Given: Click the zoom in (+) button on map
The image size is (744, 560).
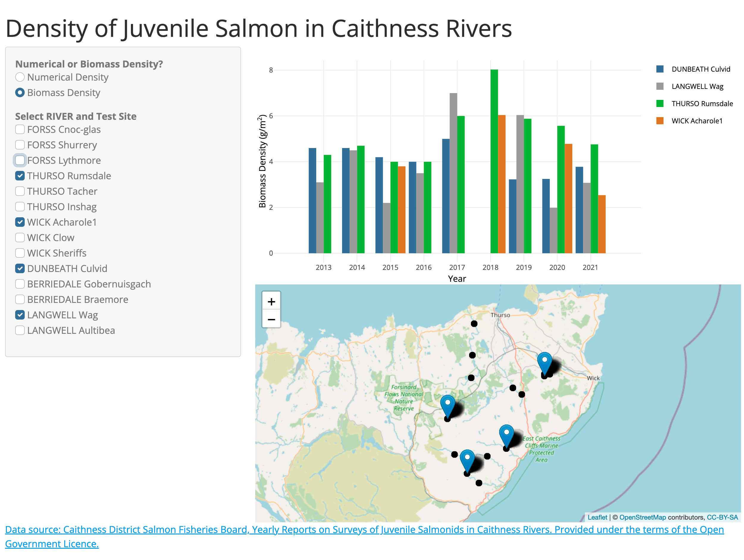Looking at the screenshot, I should 271,301.
